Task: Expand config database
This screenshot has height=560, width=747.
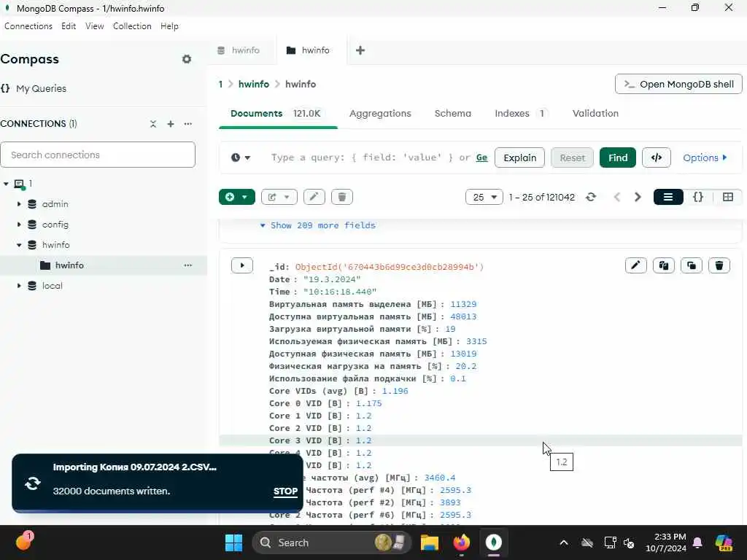Action: point(19,225)
